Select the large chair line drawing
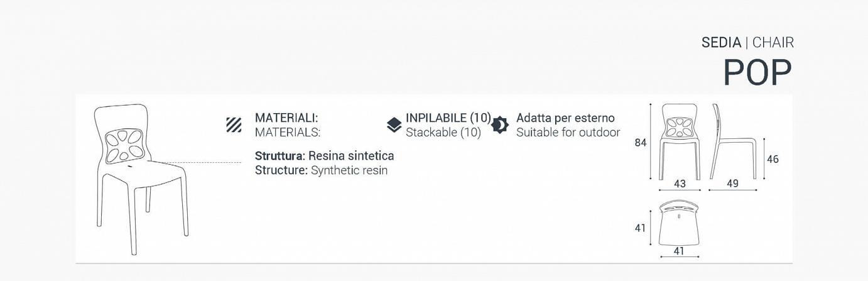868x281 pixels. (x=143, y=179)
